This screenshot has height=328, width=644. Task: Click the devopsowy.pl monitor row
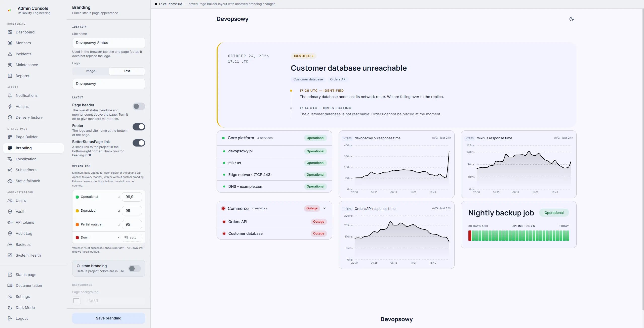click(274, 151)
